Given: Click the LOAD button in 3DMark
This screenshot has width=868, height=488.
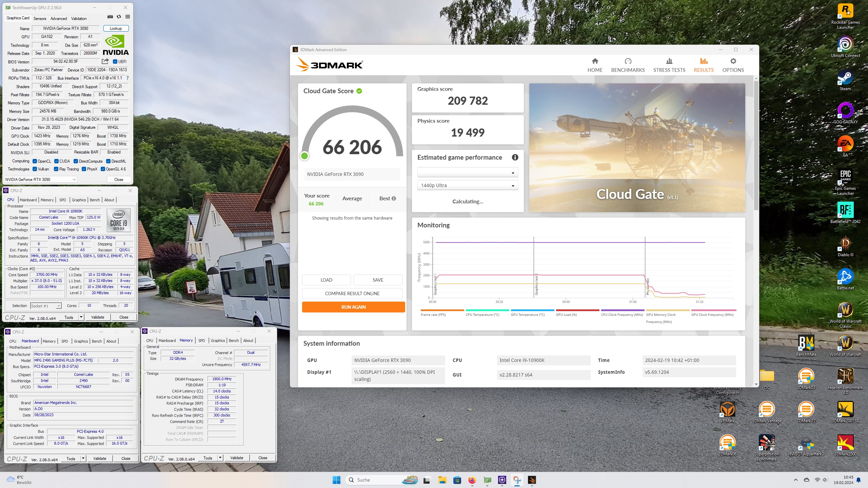Looking at the screenshot, I should point(326,280).
